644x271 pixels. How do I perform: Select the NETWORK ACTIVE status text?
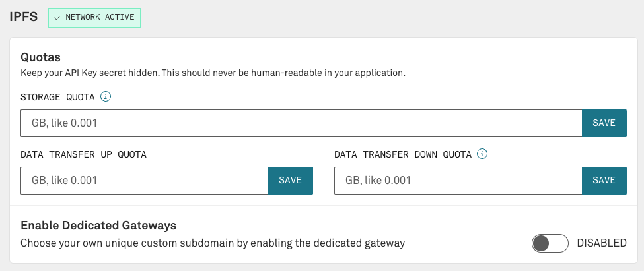(100, 17)
